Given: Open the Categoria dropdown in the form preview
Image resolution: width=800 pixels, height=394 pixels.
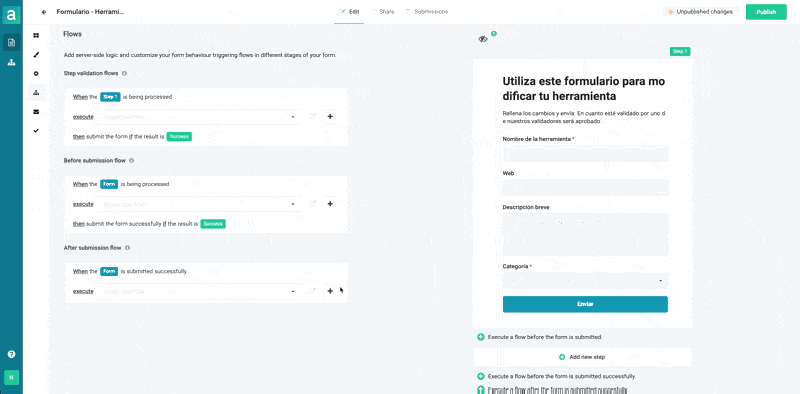Looking at the screenshot, I should pyautogui.click(x=585, y=281).
